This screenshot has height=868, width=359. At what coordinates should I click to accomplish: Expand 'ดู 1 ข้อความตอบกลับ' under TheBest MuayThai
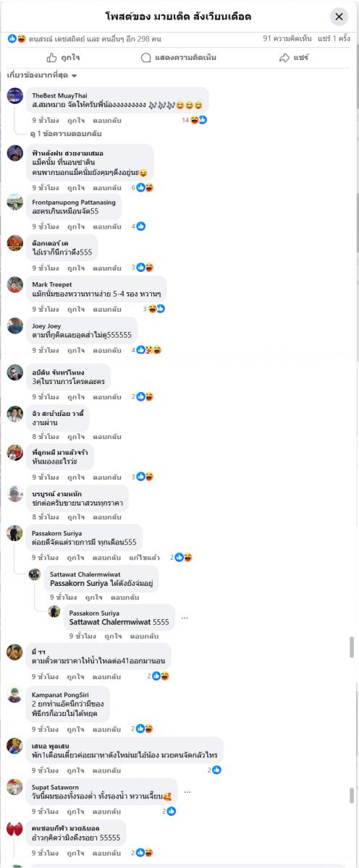[66, 134]
